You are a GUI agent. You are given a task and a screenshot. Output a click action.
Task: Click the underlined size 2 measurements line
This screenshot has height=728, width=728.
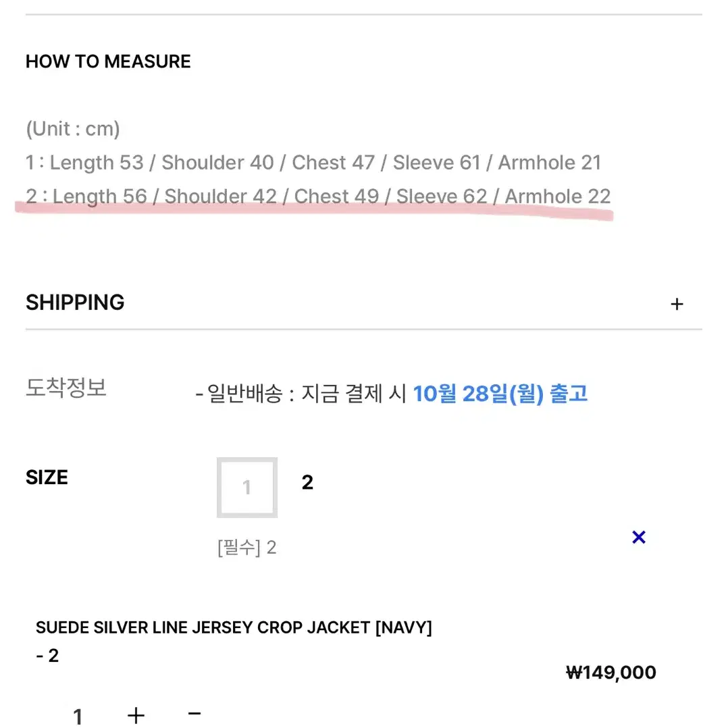318,197
